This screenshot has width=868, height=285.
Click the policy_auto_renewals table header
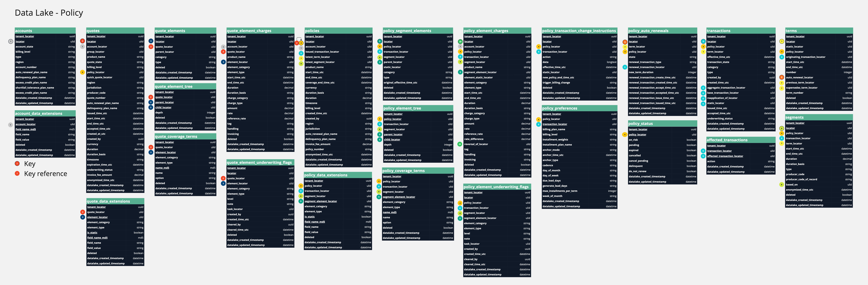tap(662, 31)
